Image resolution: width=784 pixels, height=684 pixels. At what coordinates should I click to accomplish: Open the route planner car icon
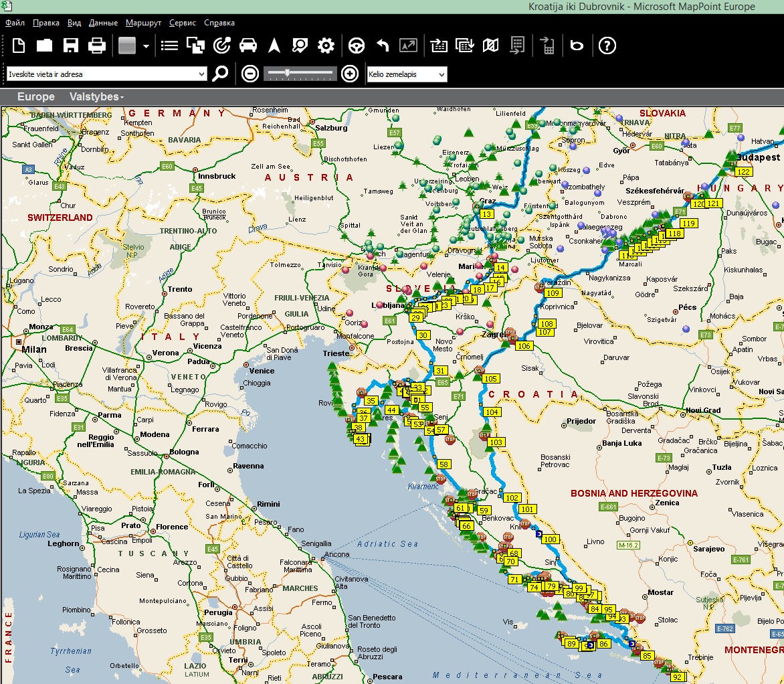click(248, 46)
